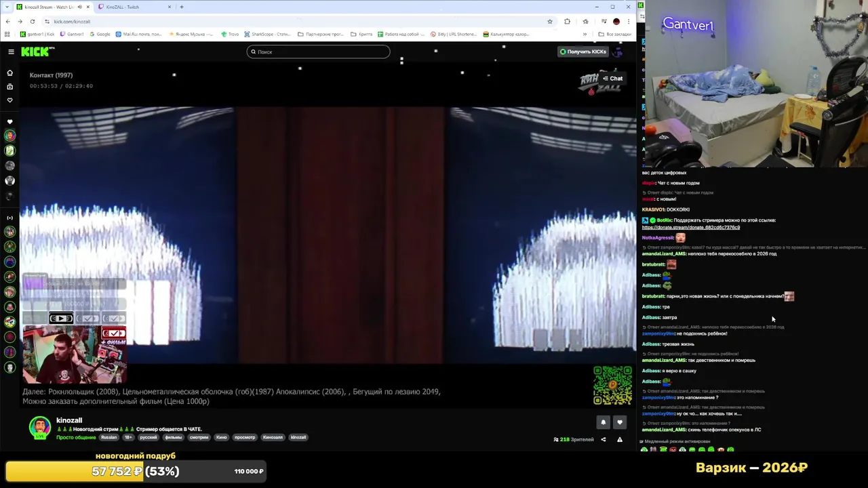This screenshot has height=488, width=868.
Task: Open Mail.Ru bookmark
Action: coord(139,34)
